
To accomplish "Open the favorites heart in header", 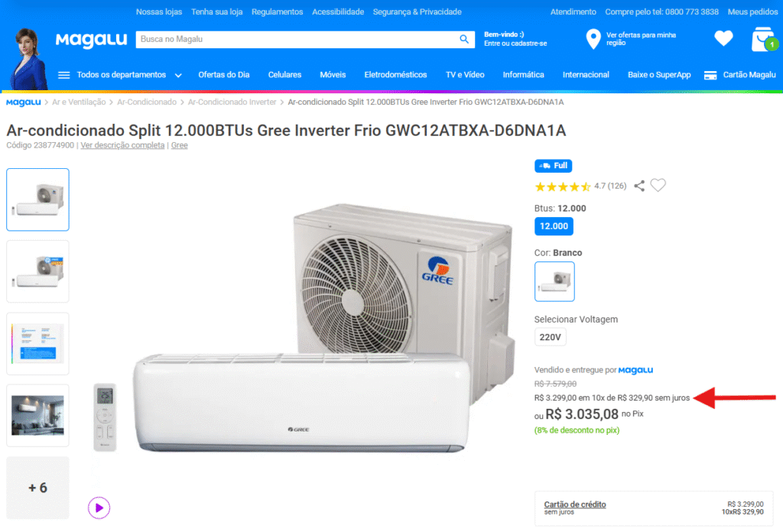I will [x=723, y=38].
